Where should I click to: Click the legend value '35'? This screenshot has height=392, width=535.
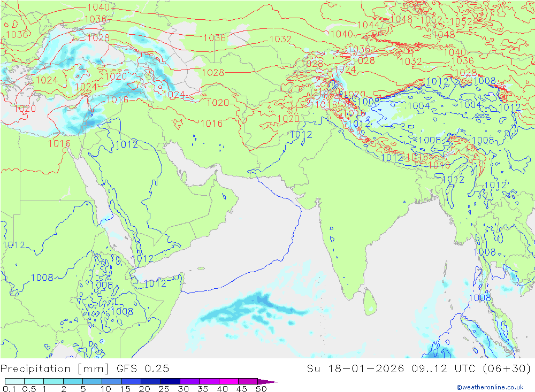(203, 389)
